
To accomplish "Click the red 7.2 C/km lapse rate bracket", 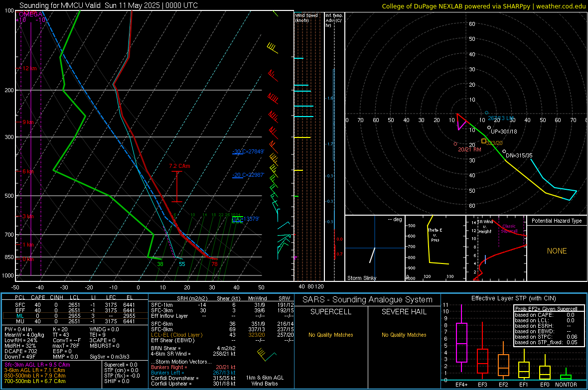I will click(177, 186).
